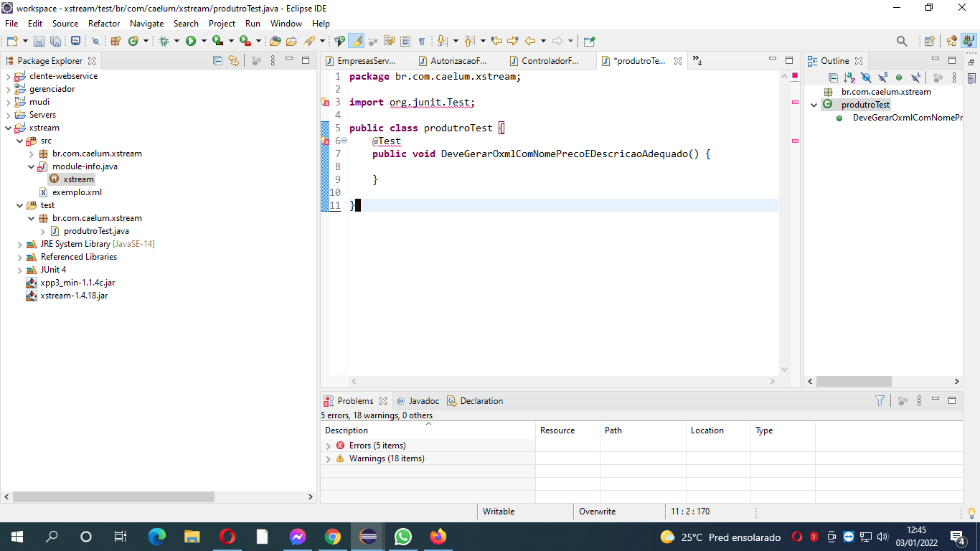Toggle Hide Static Members in Outline
This screenshot has width=980, height=551.
[x=883, y=77]
